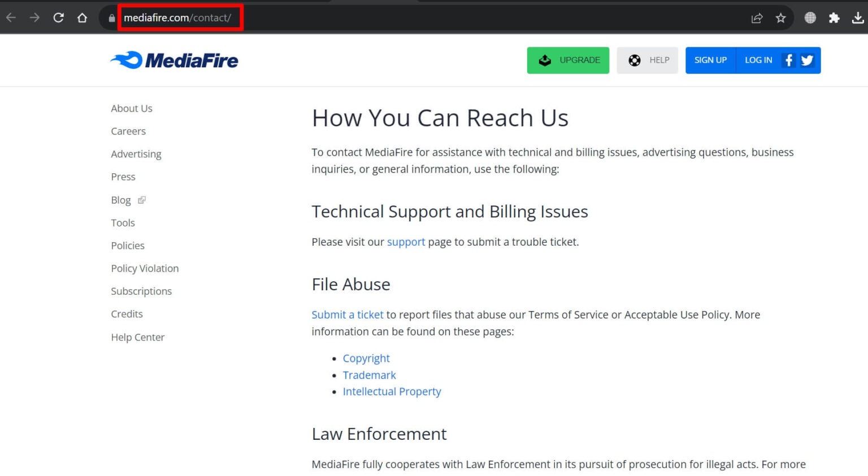Click the external-link icon next to Blog

[141, 200]
